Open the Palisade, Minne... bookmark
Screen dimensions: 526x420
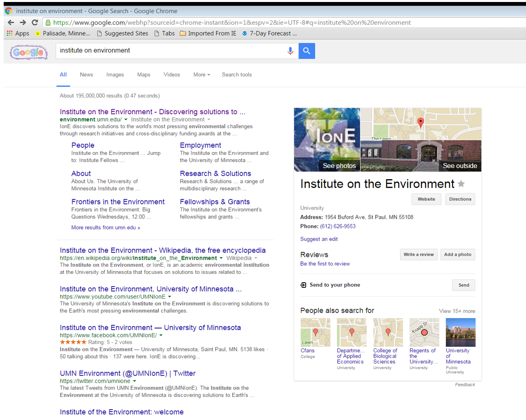(x=63, y=34)
